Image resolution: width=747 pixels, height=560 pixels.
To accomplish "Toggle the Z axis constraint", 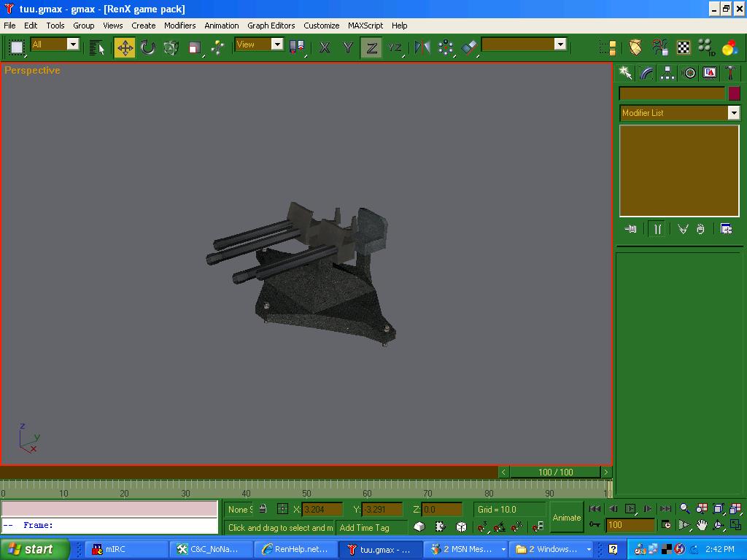I will coord(371,48).
